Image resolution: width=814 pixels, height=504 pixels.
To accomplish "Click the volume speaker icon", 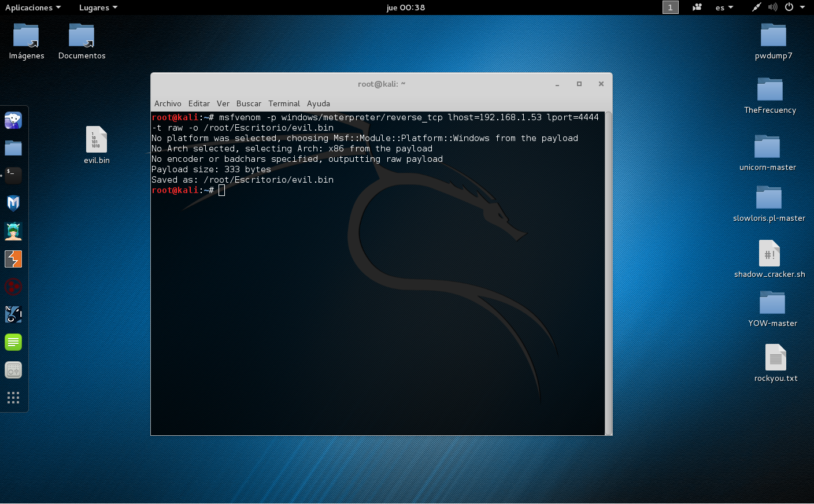I will 773,8.
